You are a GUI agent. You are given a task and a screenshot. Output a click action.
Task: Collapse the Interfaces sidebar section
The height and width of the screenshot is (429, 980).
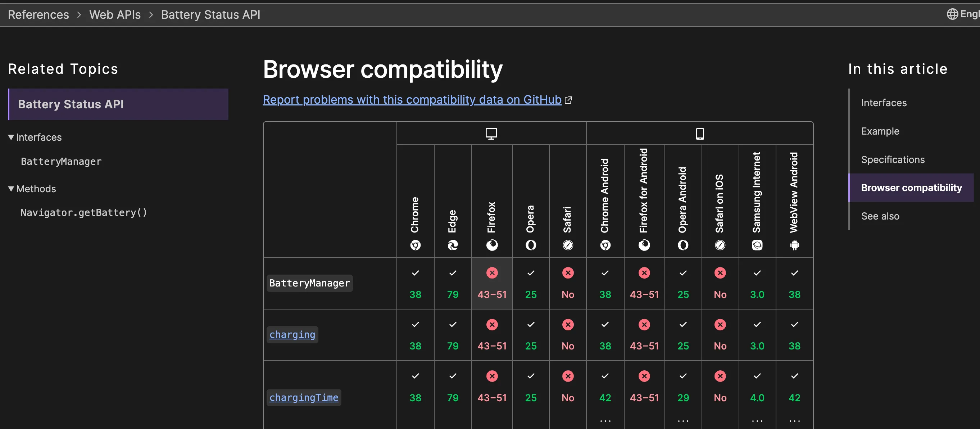[x=35, y=137]
